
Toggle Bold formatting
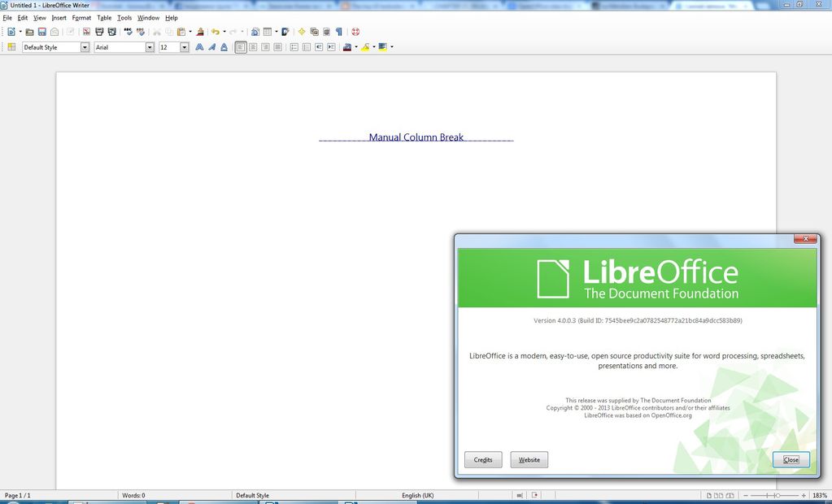point(199,47)
